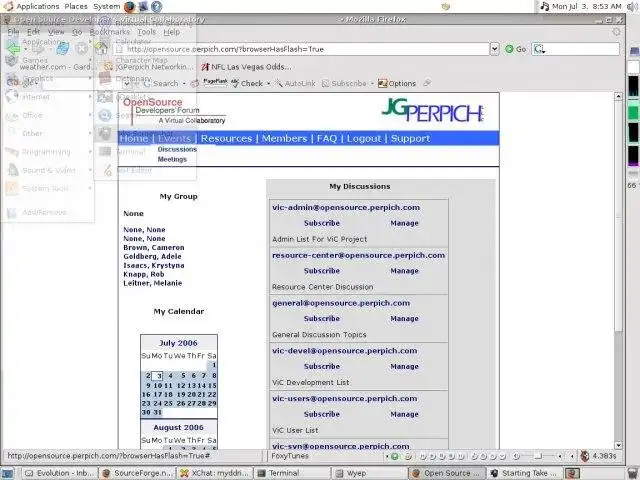Open the URL history dropdown arrow
The width and height of the screenshot is (640, 480).
click(x=494, y=49)
